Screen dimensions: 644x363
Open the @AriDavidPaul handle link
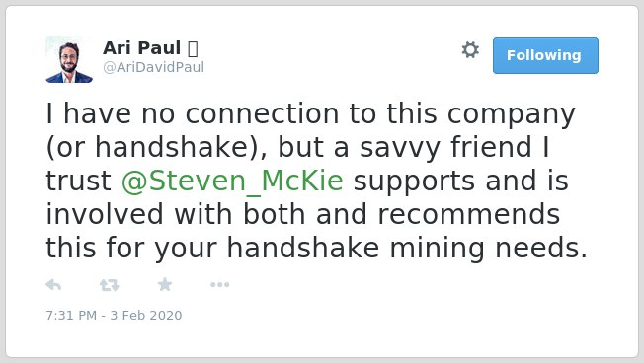point(153,67)
